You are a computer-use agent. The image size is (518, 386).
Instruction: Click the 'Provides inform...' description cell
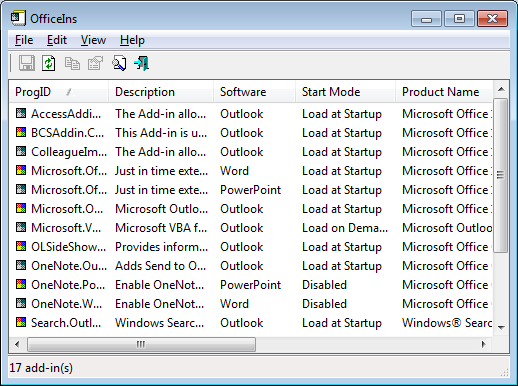[x=161, y=247]
